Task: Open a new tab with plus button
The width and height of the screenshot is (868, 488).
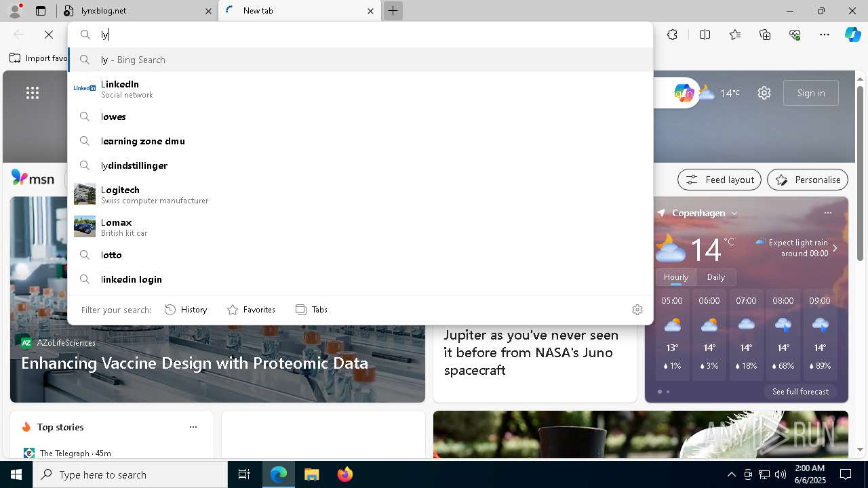Action: [393, 11]
